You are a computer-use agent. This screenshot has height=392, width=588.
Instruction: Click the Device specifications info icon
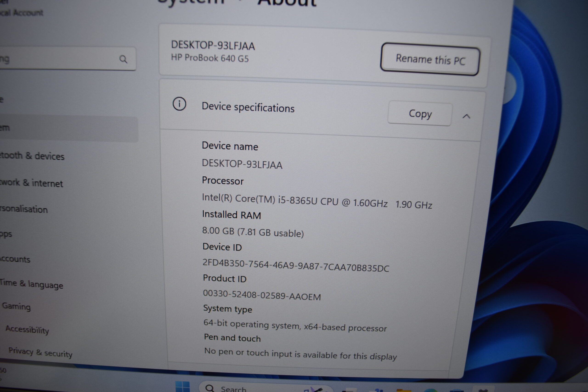[x=179, y=104]
